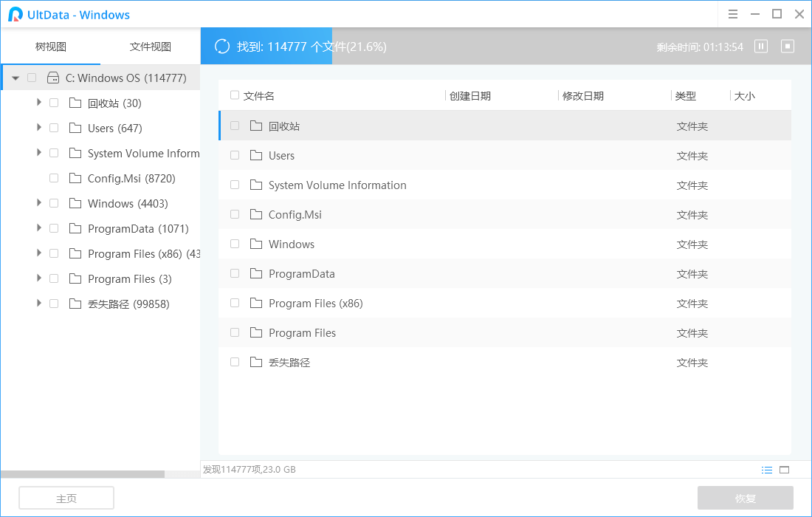
Task: Click the spinning scan progress icon
Action: [221, 46]
